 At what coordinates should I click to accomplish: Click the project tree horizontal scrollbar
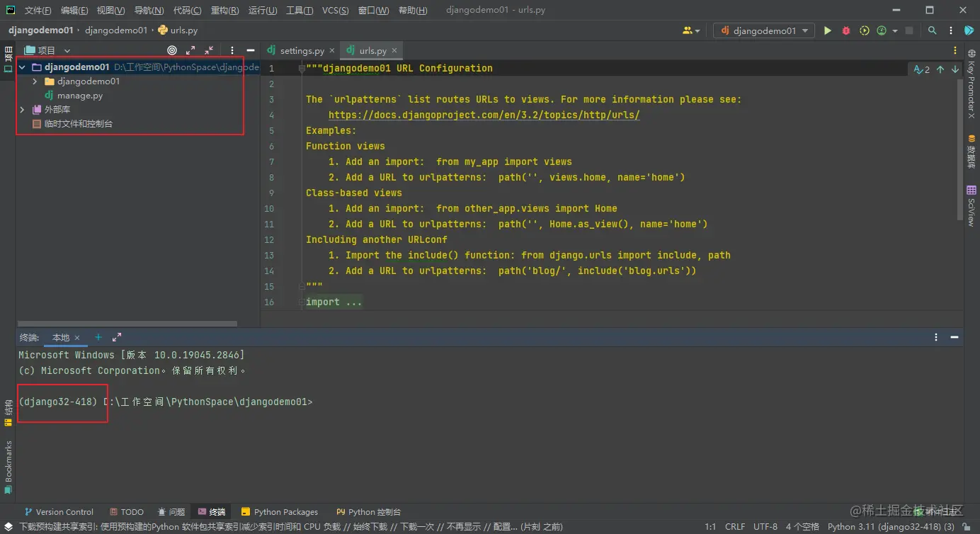[127, 324]
